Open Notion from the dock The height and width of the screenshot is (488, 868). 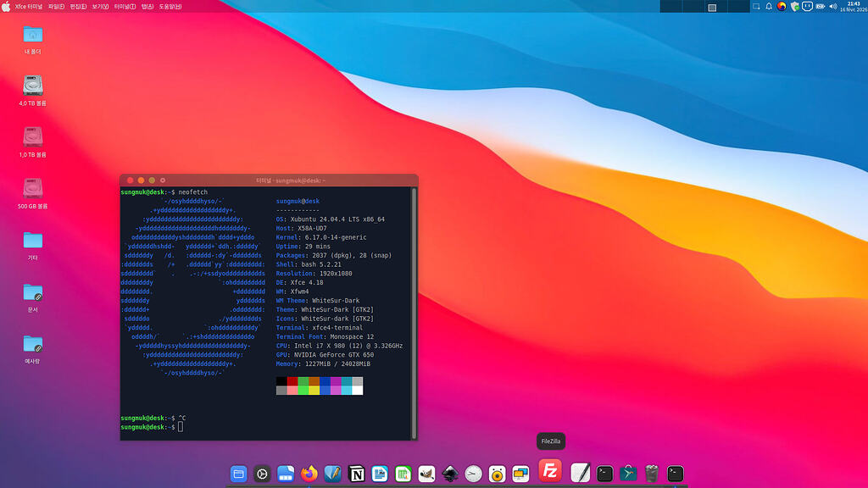pyautogui.click(x=357, y=474)
